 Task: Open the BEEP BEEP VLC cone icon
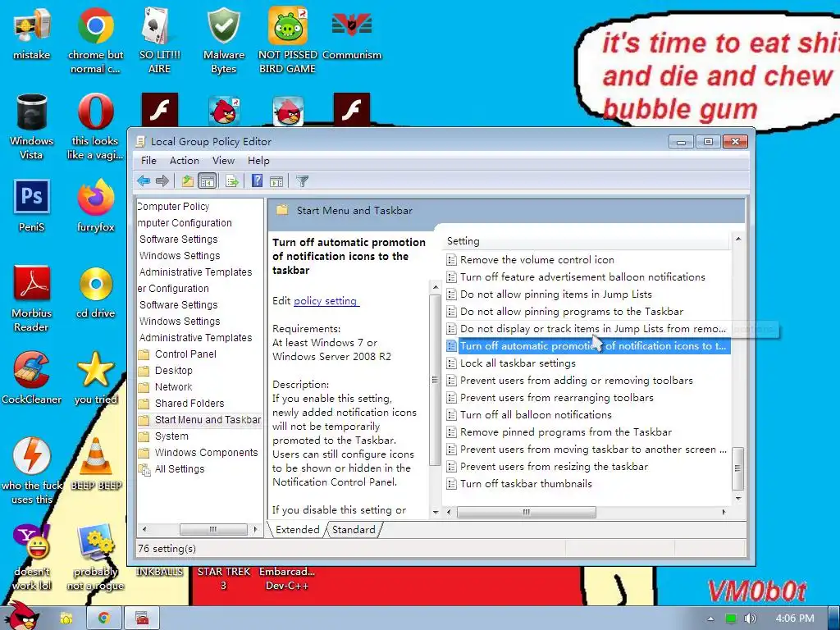(x=96, y=464)
